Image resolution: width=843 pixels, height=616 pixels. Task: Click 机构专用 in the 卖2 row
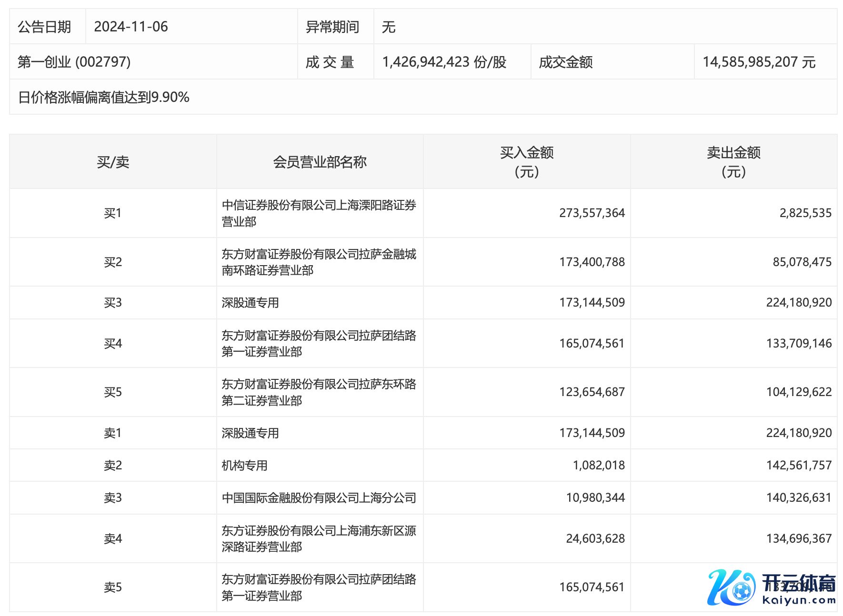pyautogui.click(x=244, y=466)
